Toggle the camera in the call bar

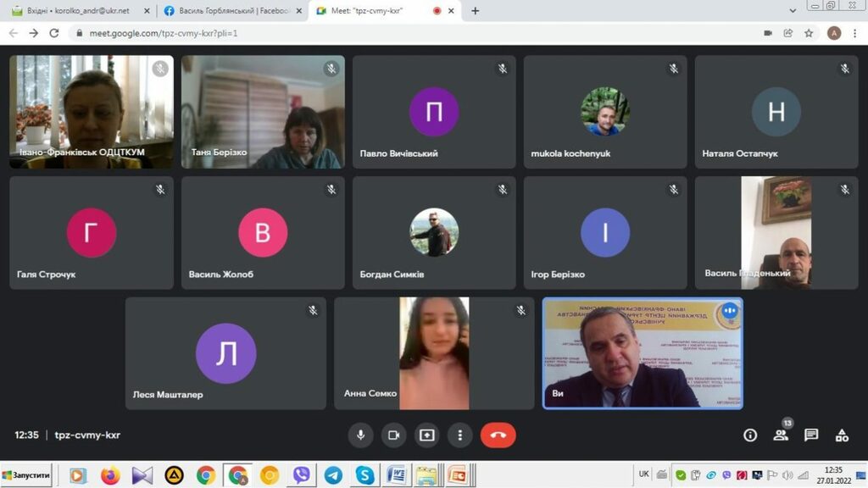[x=393, y=435]
